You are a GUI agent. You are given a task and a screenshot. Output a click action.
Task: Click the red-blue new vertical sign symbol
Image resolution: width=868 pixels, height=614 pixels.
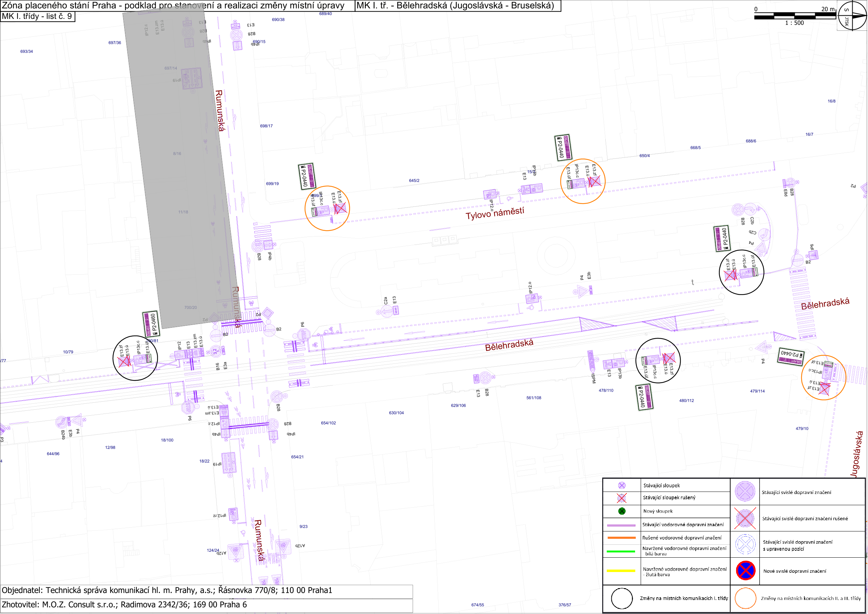(746, 571)
